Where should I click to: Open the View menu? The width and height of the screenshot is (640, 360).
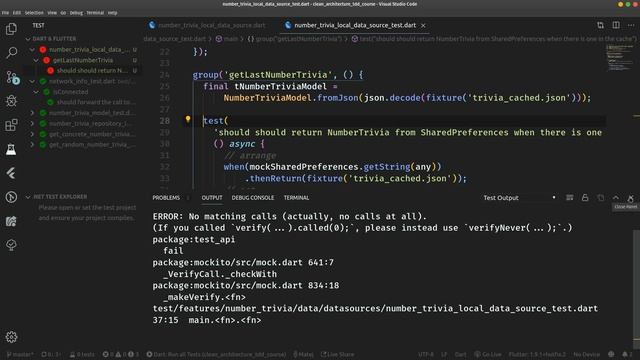click(x=52, y=13)
